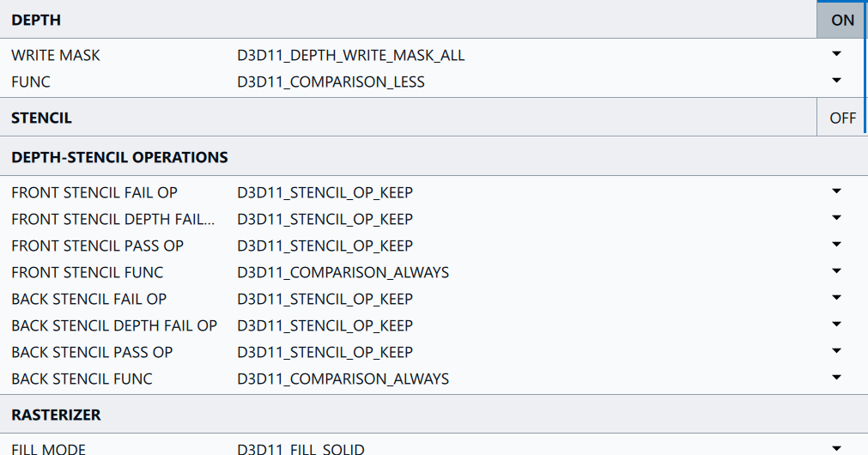The height and width of the screenshot is (455, 868).
Task: Expand BACK STENCIL DEPTH FAIL OP arrow
Action: (836, 325)
